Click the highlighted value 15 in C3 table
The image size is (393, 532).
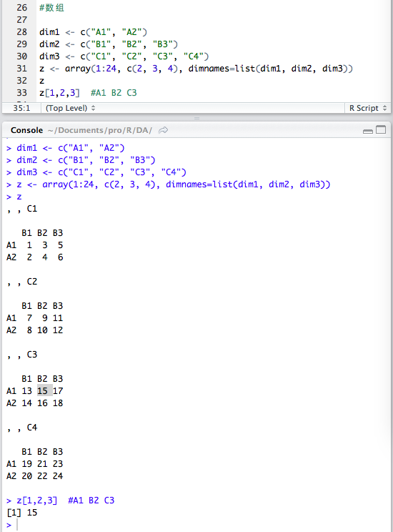pos(42,391)
